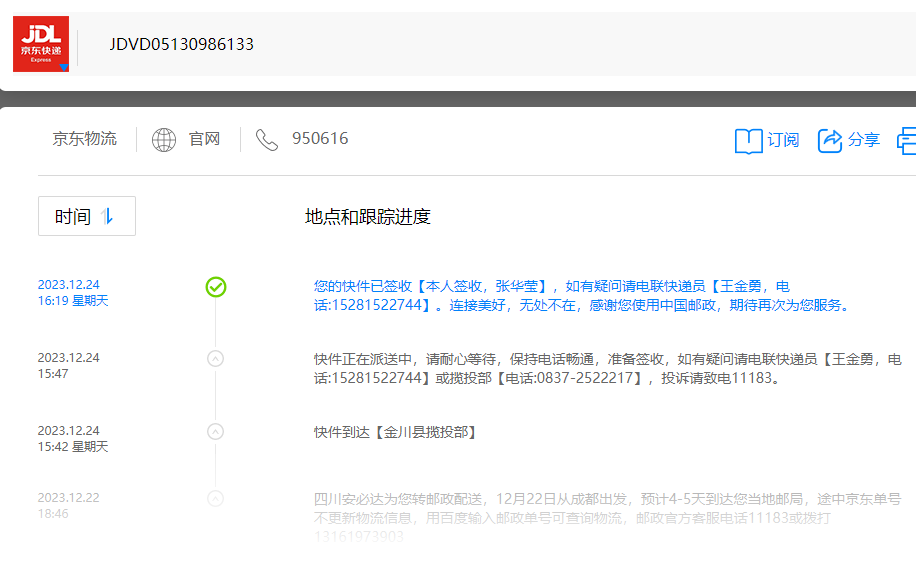Image resolution: width=916 pixels, height=562 pixels.
Task: Click the 订阅 subscribe label
Action: coord(783,140)
